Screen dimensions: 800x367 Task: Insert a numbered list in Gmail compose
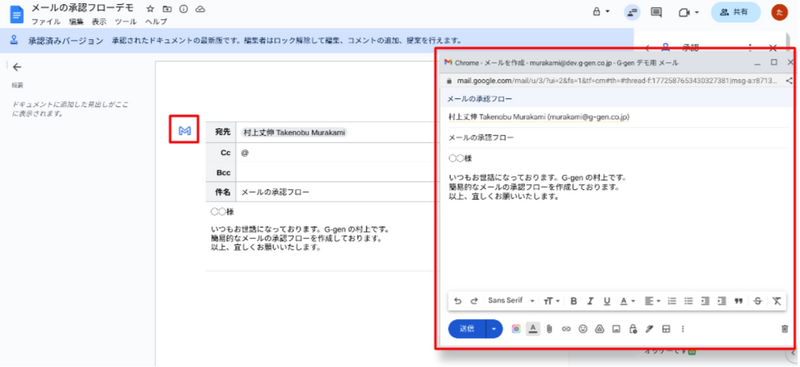(x=672, y=301)
